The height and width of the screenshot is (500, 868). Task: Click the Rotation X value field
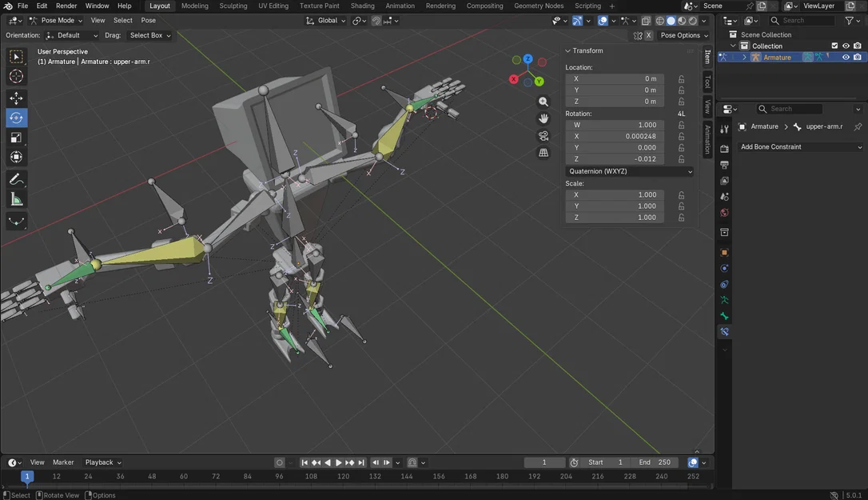tap(615, 136)
